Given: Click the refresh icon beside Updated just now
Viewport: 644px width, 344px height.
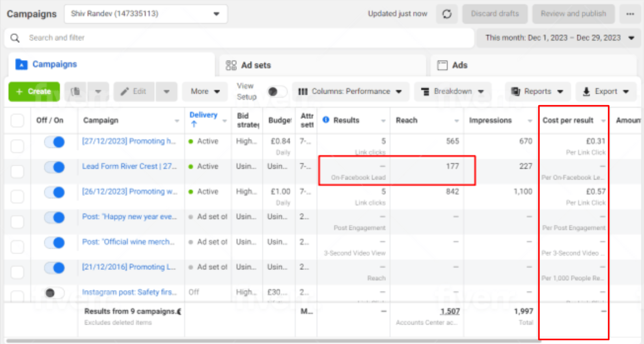Looking at the screenshot, I should [x=446, y=14].
